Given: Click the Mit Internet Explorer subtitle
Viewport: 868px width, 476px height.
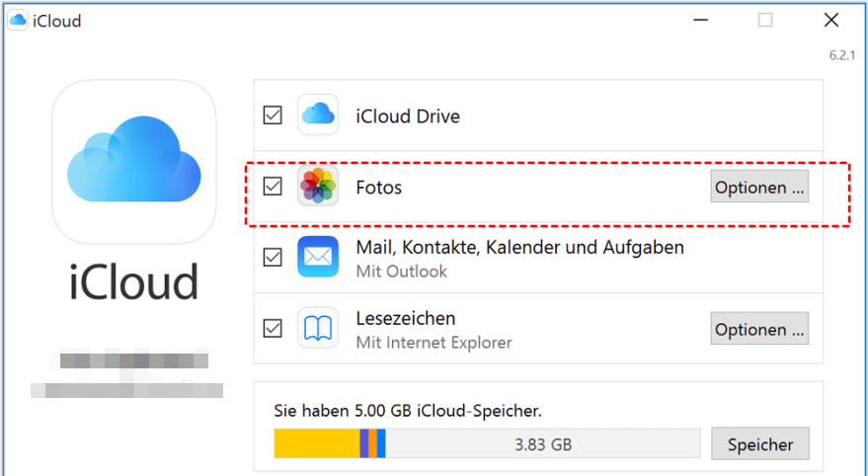Looking at the screenshot, I should click(x=434, y=343).
